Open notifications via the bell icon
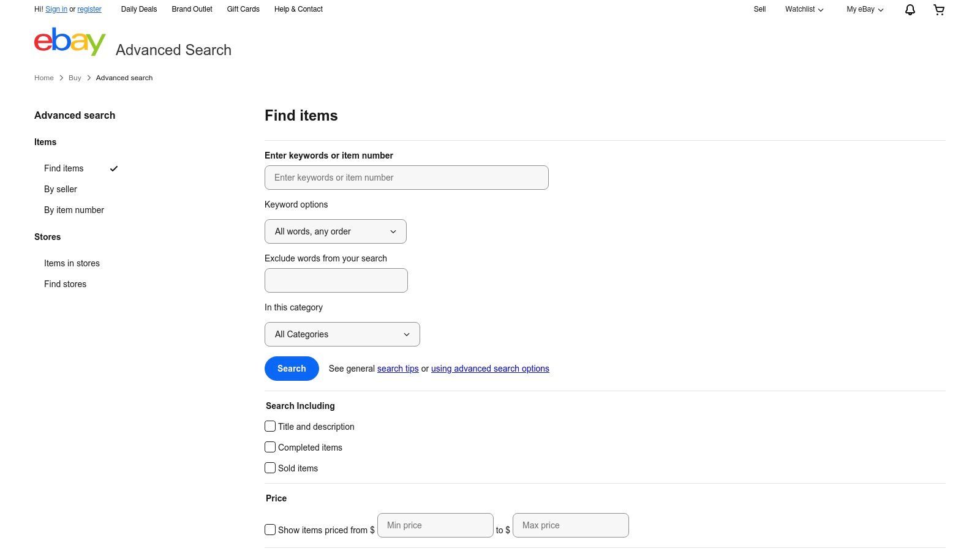 pos(910,9)
